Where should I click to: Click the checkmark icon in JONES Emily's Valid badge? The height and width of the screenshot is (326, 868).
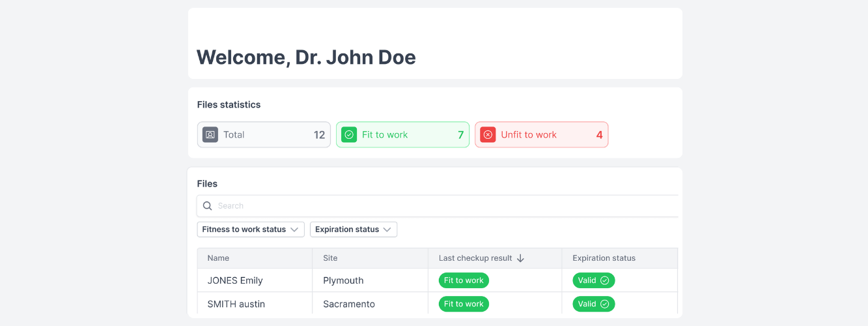point(604,280)
